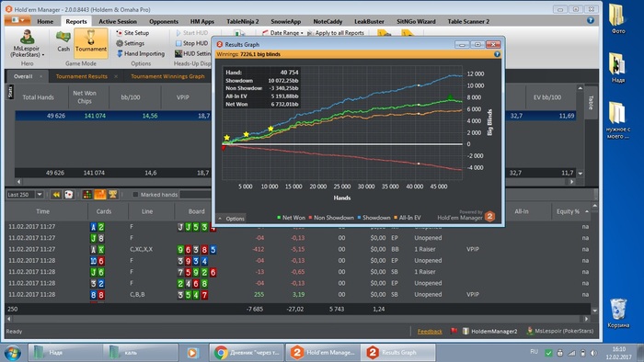Click help icon at main window top right
The width and height of the screenshot is (644, 362).
coord(591,20)
